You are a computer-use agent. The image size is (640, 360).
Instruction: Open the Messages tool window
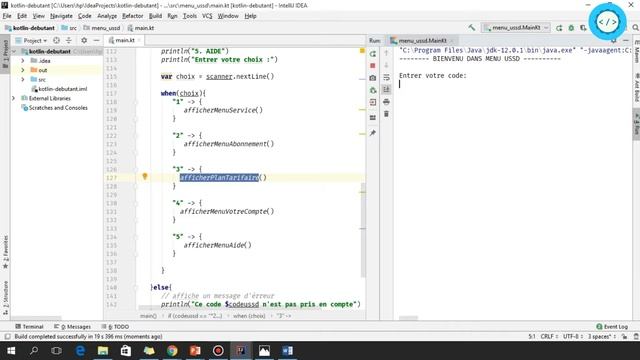coord(73,327)
